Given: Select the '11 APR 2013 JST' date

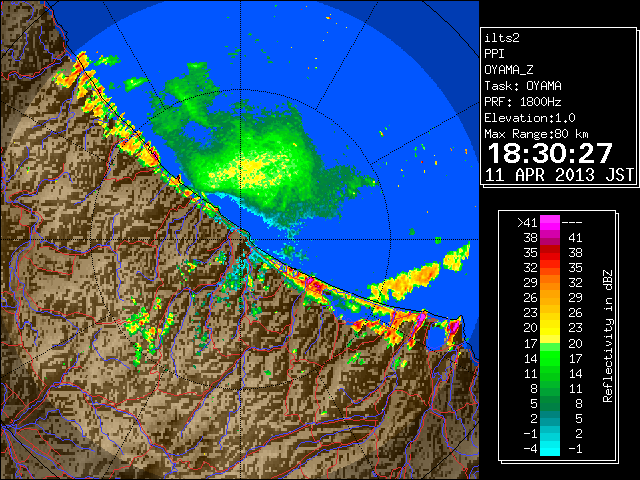Looking at the screenshot, I should (560, 175).
